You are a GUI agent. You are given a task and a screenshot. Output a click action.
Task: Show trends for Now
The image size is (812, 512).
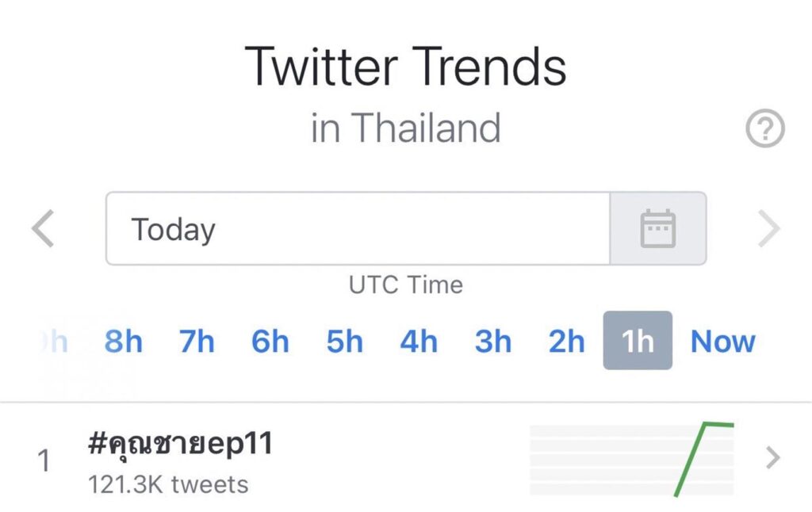(x=723, y=342)
